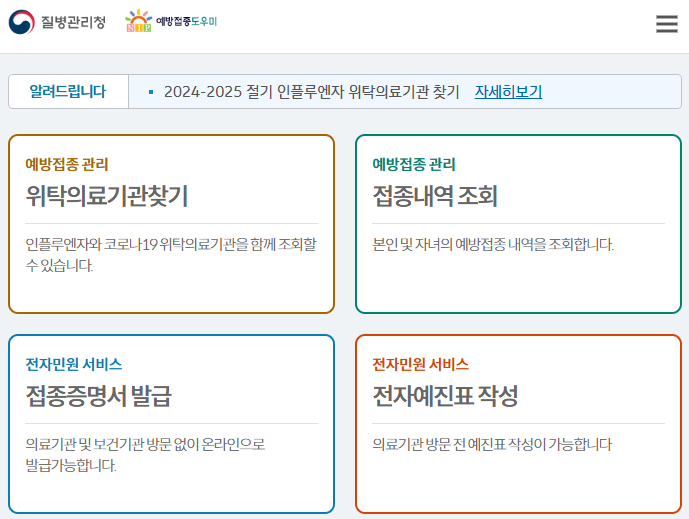Open the 전자예진표 작성 card
The image size is (689, 519).
[519, 424]
